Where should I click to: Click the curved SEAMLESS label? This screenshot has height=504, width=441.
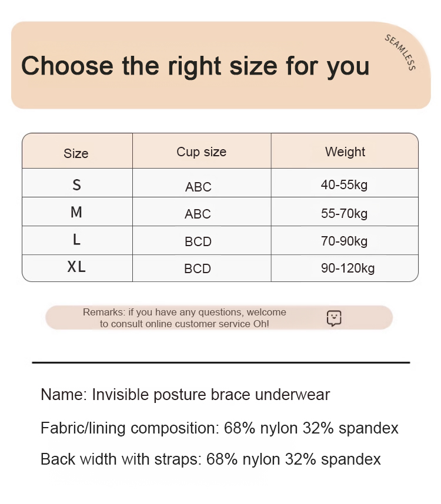click(x=401, y=52)
